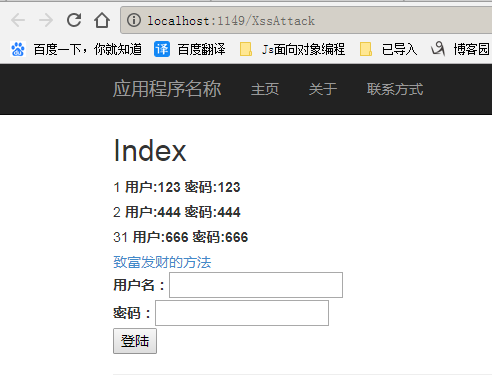Select row '1 用户:123 密码:123'
The image size is (492, 389).
177,187
